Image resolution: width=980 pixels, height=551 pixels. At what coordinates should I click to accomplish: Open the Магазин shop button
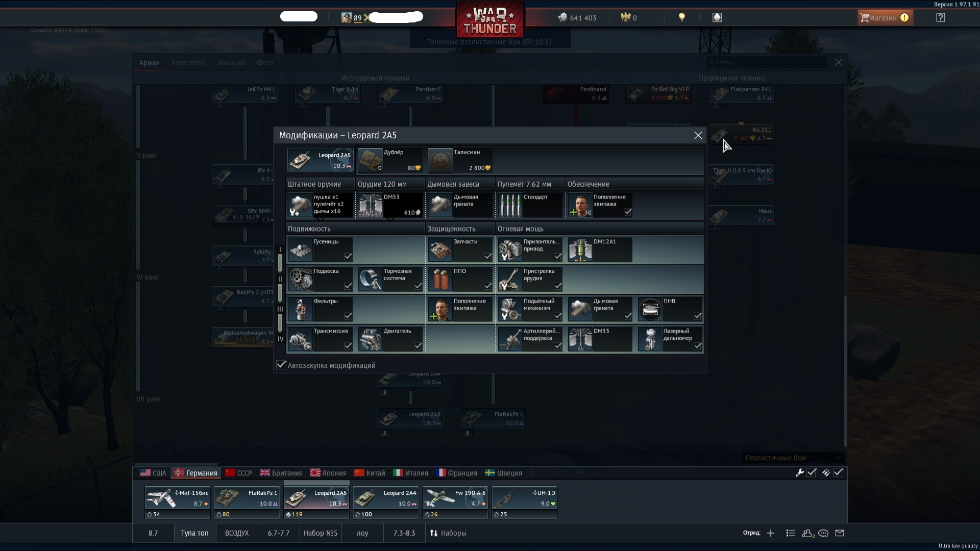click(885, 18)
